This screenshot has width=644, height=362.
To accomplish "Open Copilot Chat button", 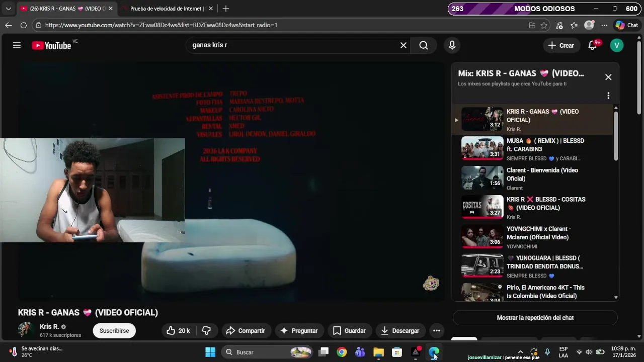I will [627, 25].
